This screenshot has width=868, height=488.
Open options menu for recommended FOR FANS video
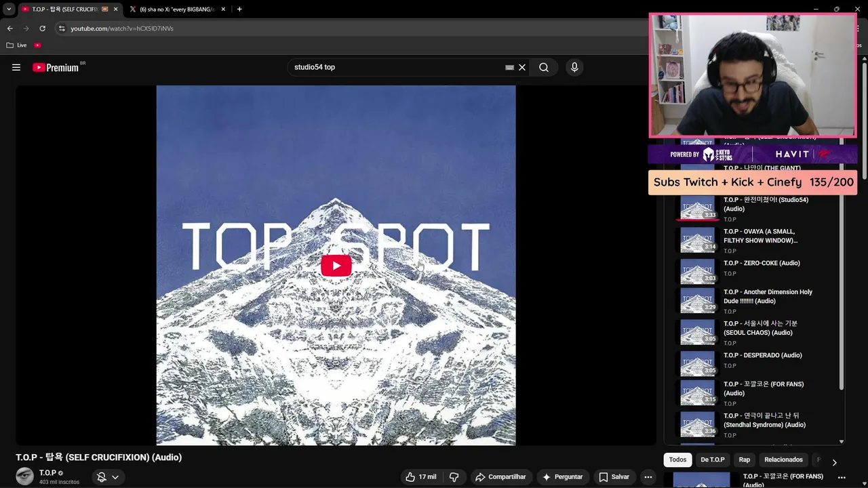842,477
